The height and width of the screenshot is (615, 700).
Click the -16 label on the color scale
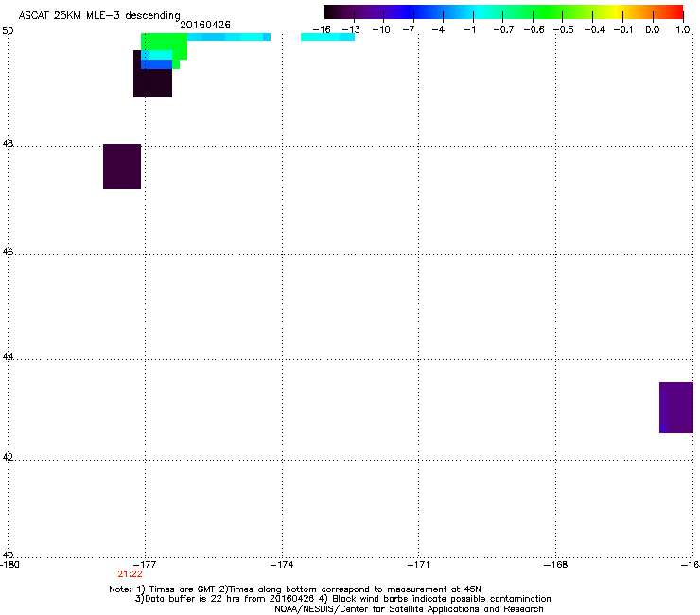(322, 30)
